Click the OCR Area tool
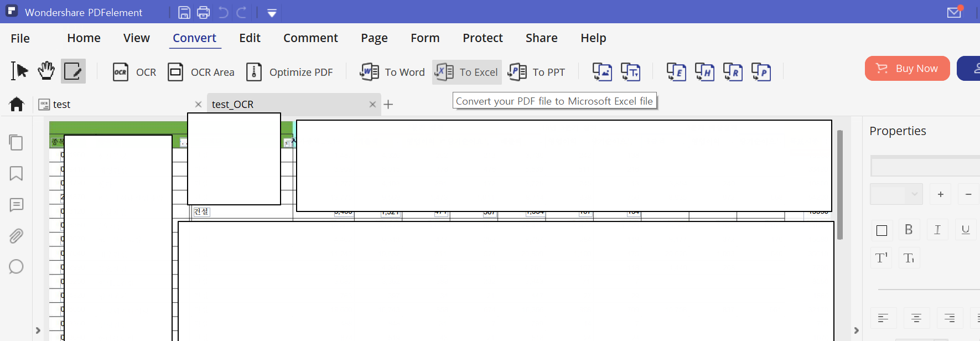Viewport: 980px width, 341px height. [x=201, y=72]
